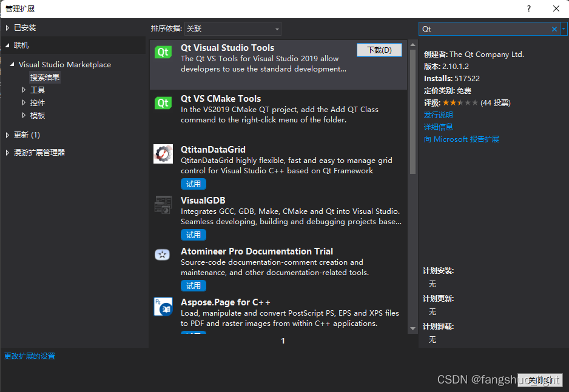Select the QtitanDataGrid title
Image resolution: width=569 pixels, height=392 pixels.
click(x=213, y=150)
